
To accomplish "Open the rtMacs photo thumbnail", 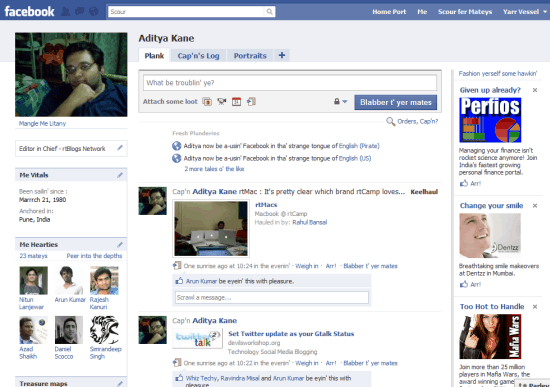I will click(x=211, y=228).
